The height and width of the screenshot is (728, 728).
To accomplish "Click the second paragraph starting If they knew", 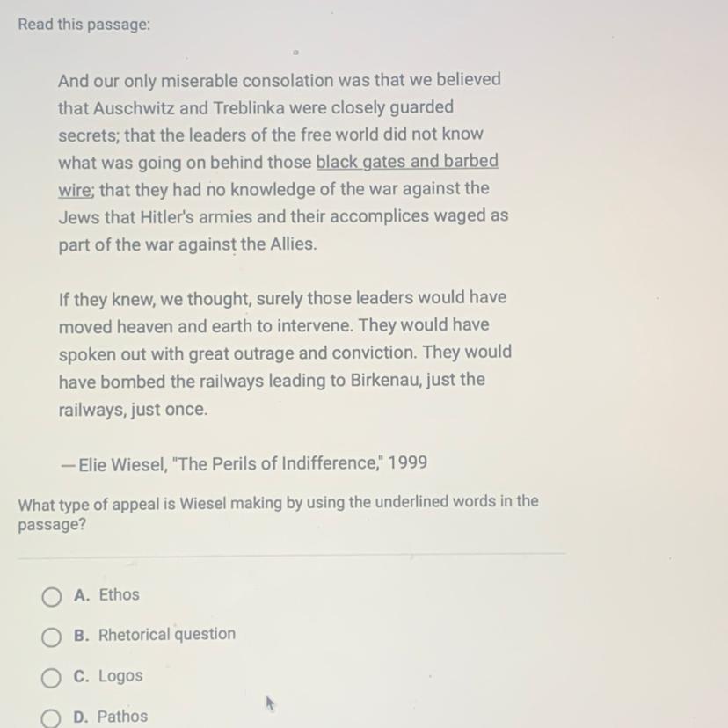I will 285,353.
